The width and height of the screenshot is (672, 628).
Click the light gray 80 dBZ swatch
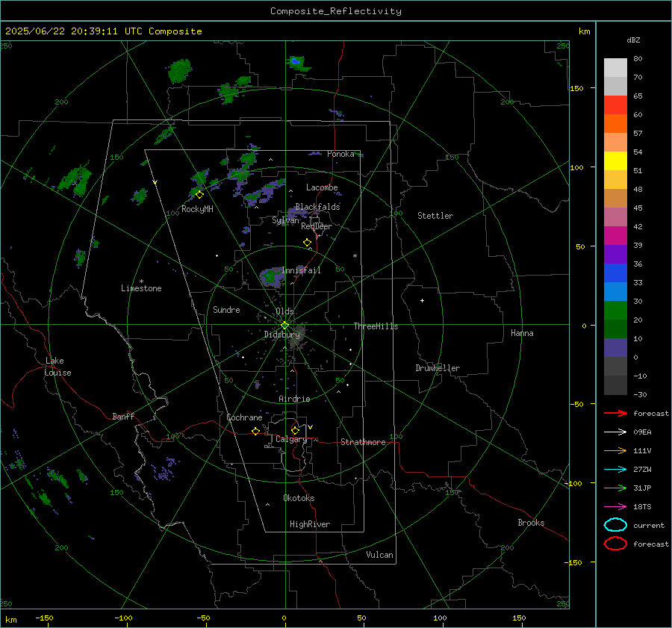point(615,68)
